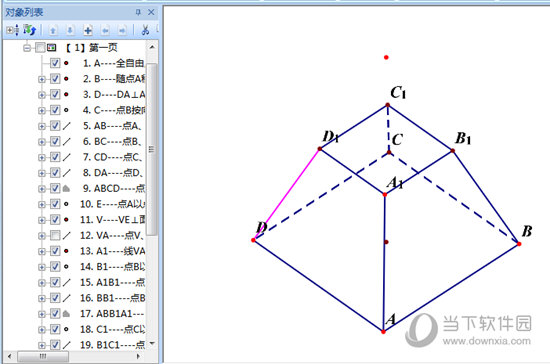Pin the object list panel

[x=138, y=13]
